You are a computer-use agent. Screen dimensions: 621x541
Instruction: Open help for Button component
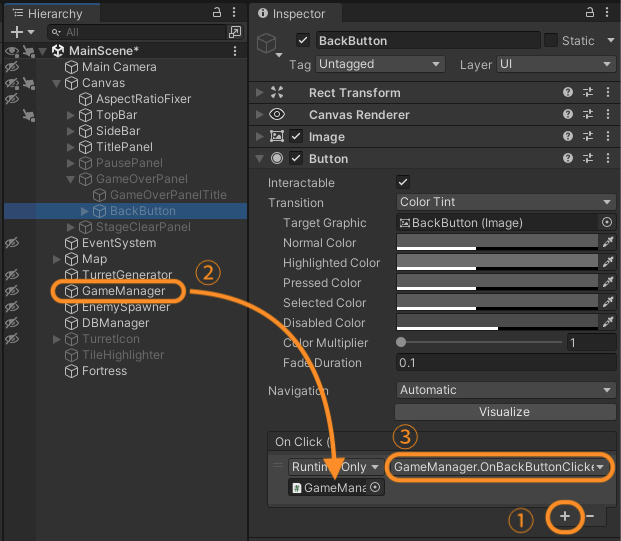(x=568, y=158)
